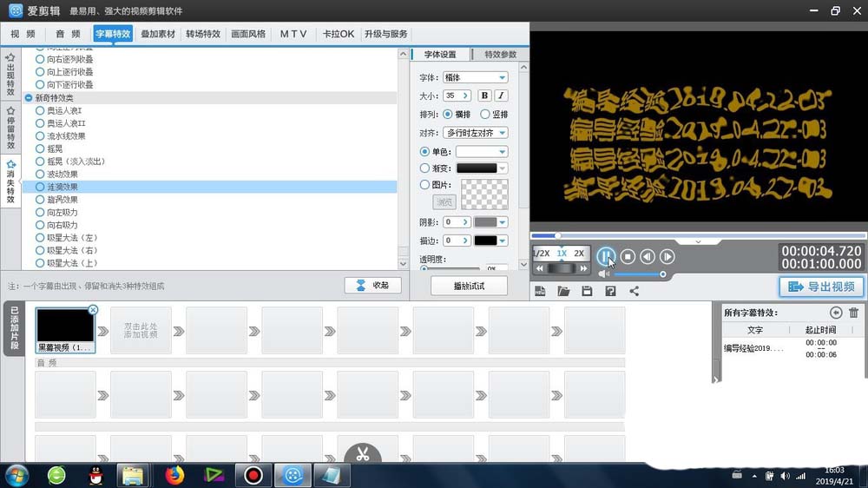
Task: Open 出现特效 sidebar tab
Action: tap(10, 75)
